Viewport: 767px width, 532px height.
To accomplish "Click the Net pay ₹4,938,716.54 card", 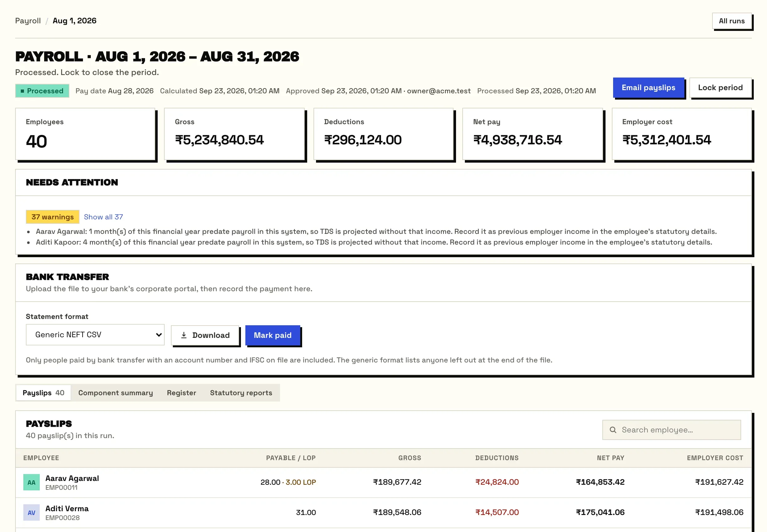I will 533,134.
